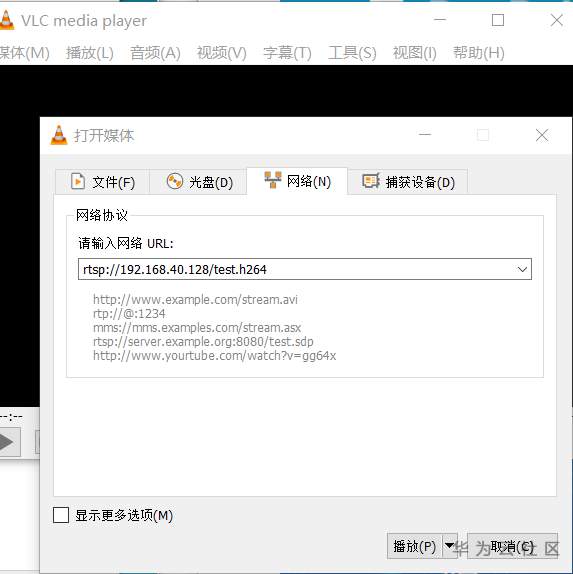Enable the 显示更多选项(M) checkbox
Screen dimensions: 573x574
click(61, 515)
